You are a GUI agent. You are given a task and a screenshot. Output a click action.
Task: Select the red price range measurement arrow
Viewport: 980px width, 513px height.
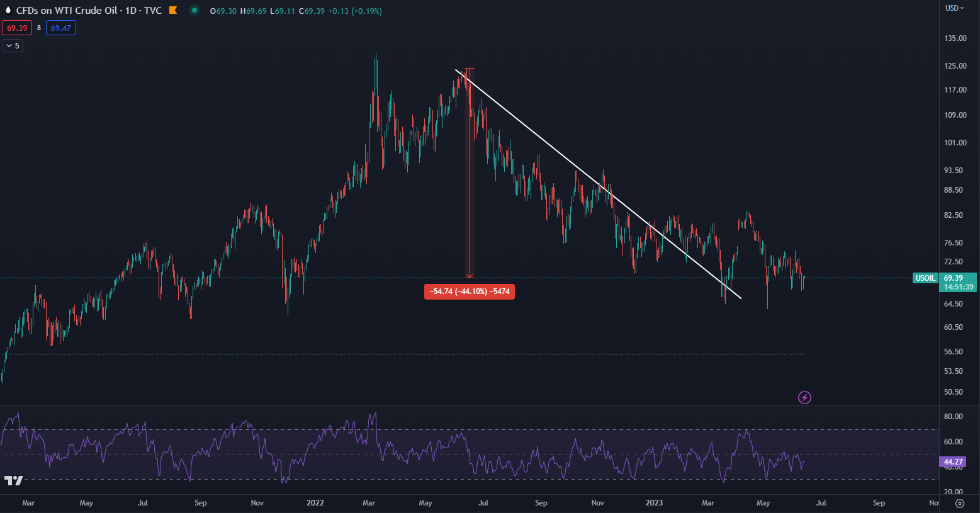(x=469, y=189)
